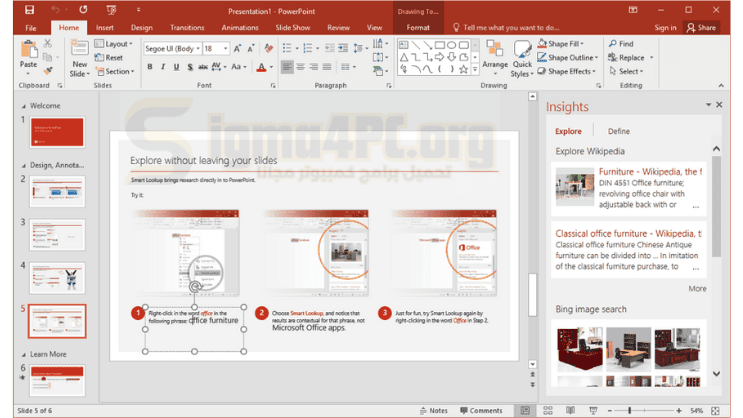Click the Tell me what you want box
Screen dimensions: 743x418
[506, 27]
